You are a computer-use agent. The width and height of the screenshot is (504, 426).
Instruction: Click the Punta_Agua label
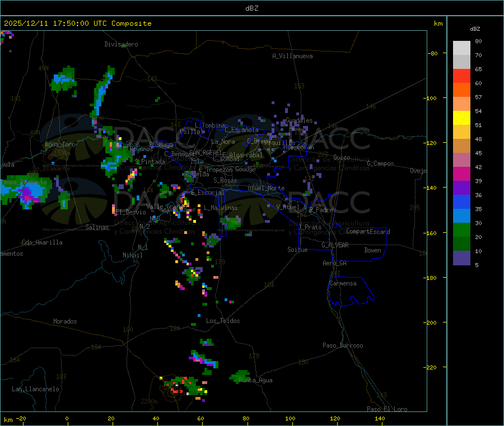point(255,380)
